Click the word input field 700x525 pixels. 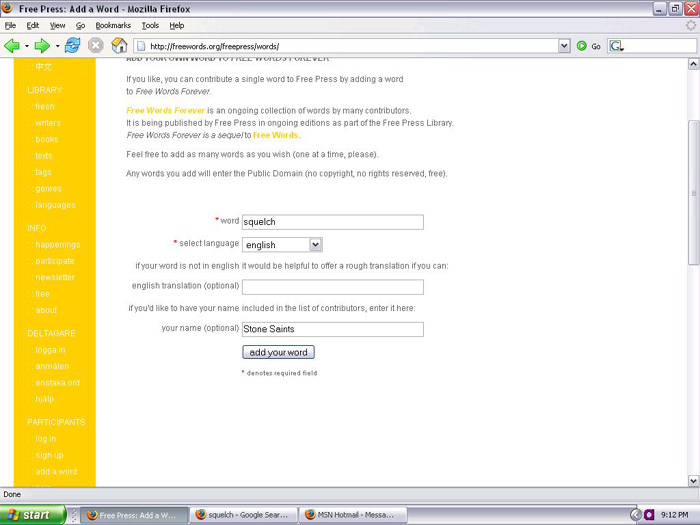coord(333,222)
